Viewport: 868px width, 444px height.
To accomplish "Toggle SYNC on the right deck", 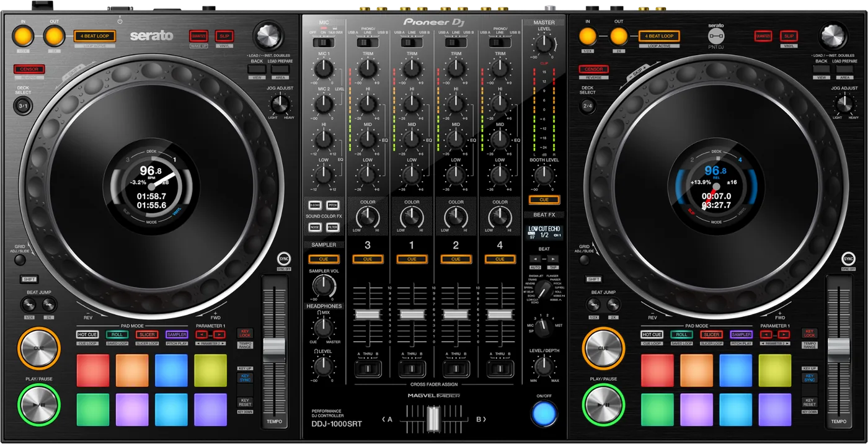I will point(848,259).
